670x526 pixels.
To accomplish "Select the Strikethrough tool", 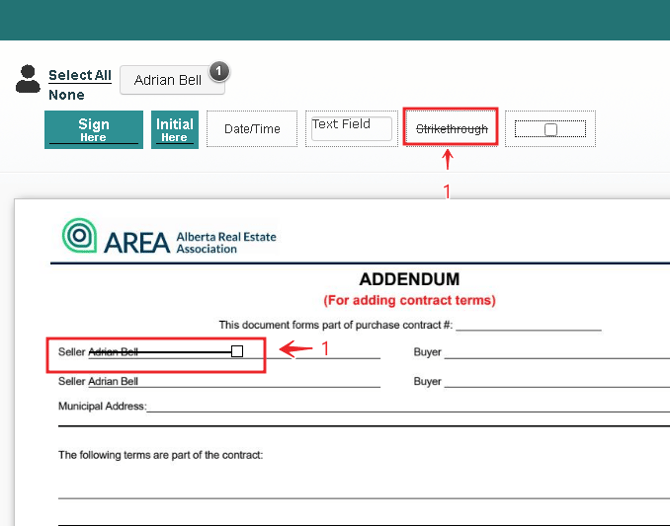I will pos(451,129).
